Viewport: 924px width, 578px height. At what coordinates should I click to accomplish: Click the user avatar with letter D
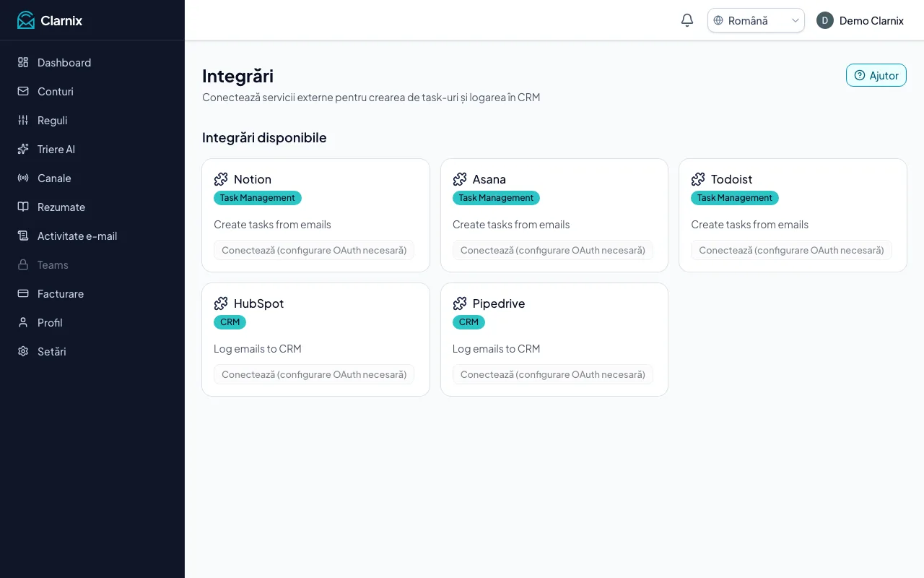825,20
